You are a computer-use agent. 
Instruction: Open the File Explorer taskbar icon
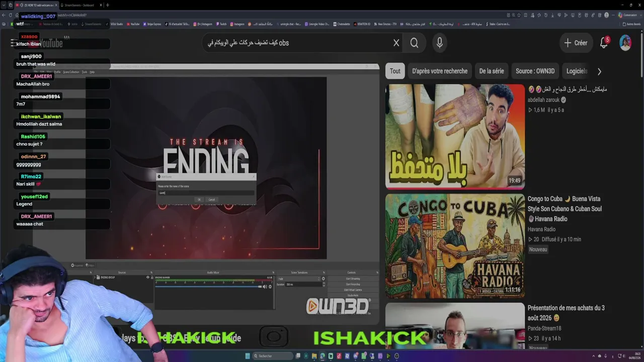click(314, 356)
